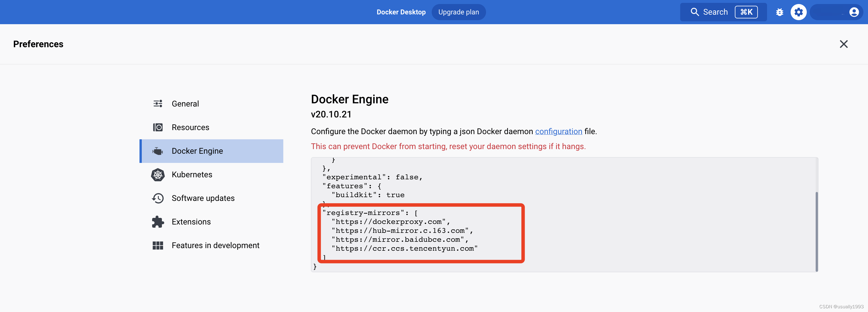
Task: Click the bug troubleshoot icon in the header
Action: pos(779,12)
